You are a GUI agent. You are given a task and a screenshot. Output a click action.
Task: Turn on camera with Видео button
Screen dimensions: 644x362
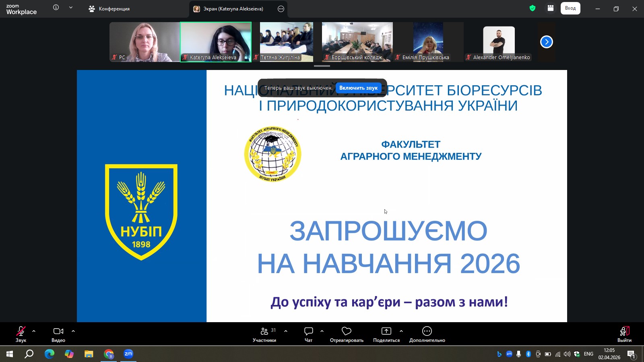(58, 334)
